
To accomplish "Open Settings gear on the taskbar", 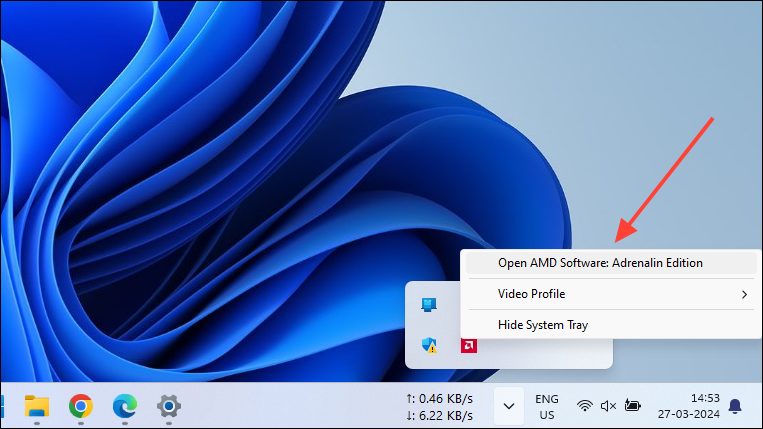I will [169, 406].
